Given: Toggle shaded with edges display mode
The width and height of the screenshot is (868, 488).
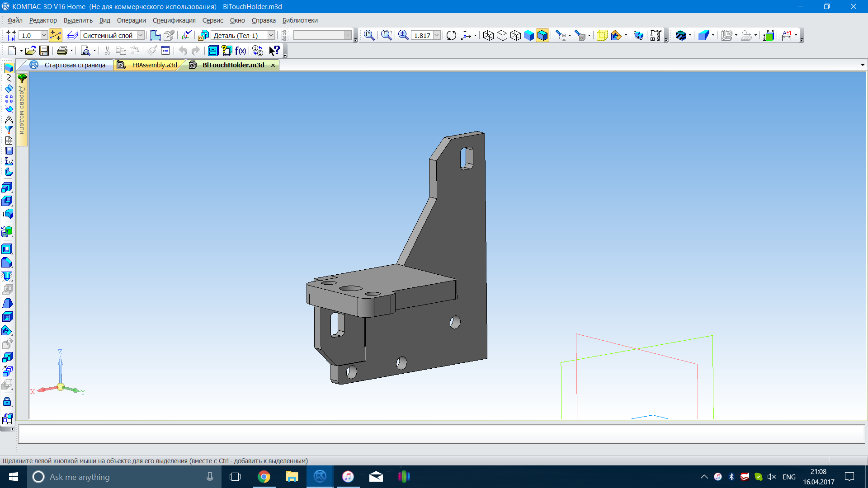Looking at the screenshot, I should click(x=542, y=35).
